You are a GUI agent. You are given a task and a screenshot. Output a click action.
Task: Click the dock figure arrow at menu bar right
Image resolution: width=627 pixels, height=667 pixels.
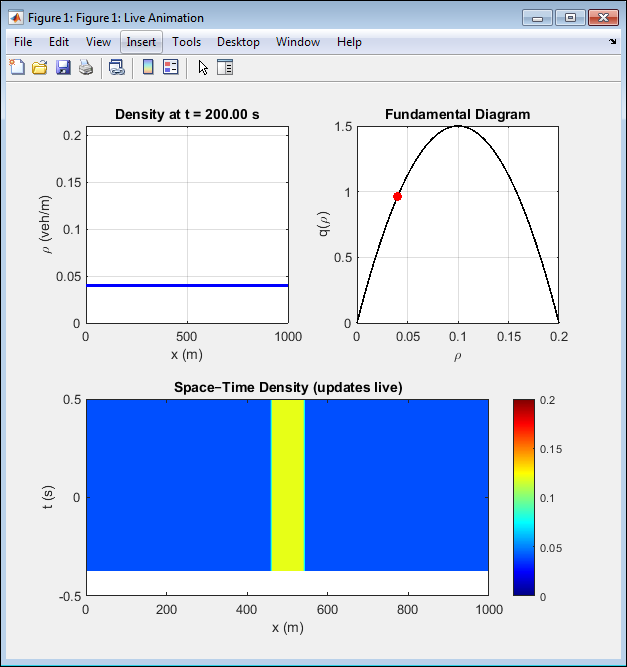(x=612, y=42)
